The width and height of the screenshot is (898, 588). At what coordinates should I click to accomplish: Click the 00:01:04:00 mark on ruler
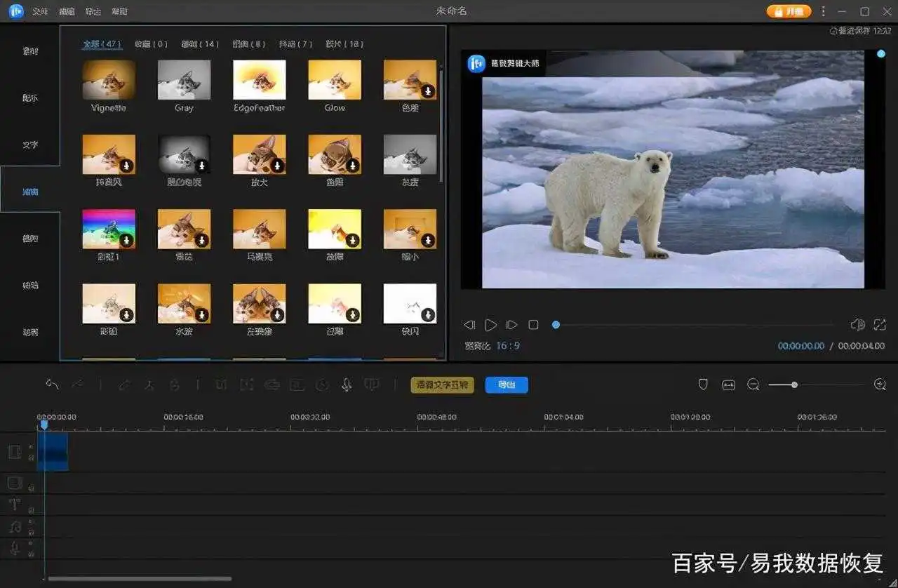point(563,417)
